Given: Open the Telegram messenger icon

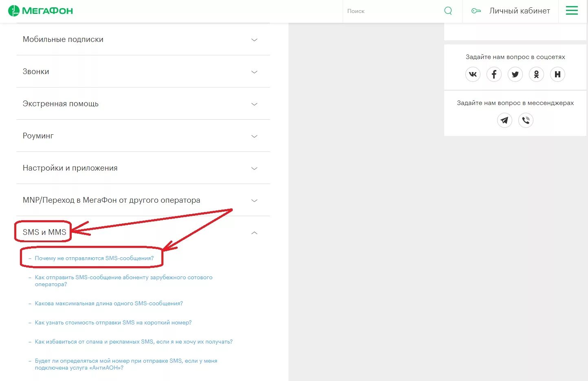Looking at the screenshot, I should tap(504, 120).
